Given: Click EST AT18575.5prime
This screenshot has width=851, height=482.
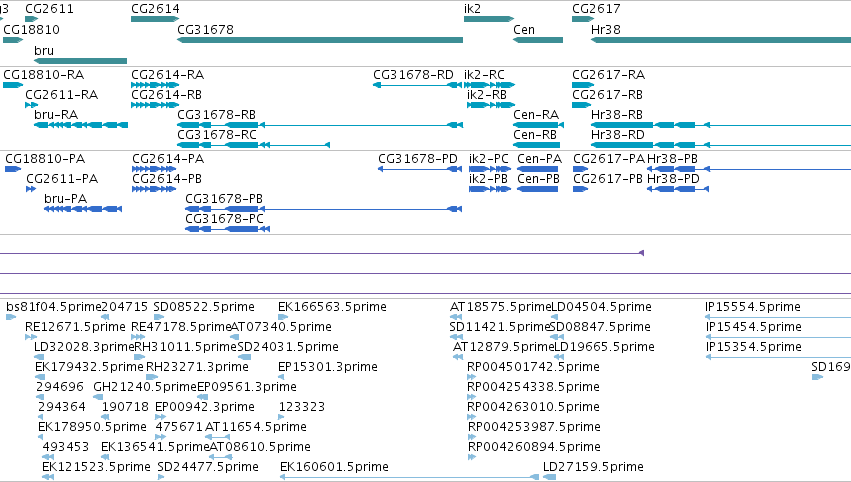Looking at the screenshot, I should (x=456, y=317).
